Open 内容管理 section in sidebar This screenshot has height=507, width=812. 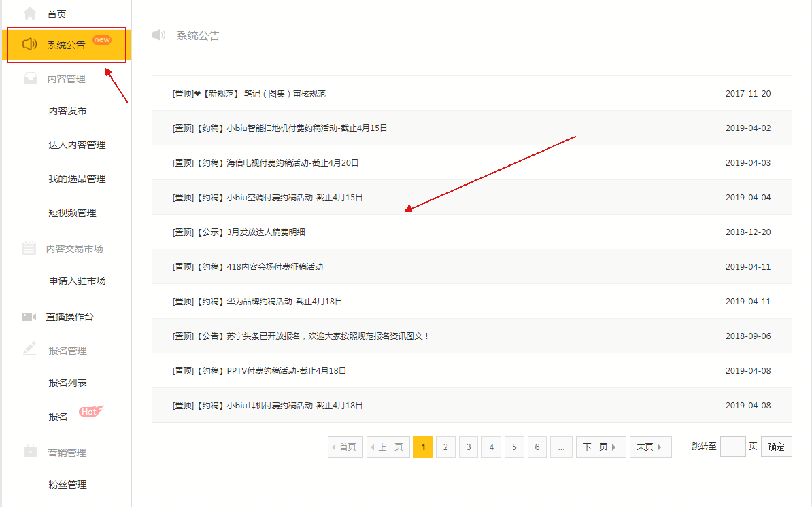[x=66, y=79]
